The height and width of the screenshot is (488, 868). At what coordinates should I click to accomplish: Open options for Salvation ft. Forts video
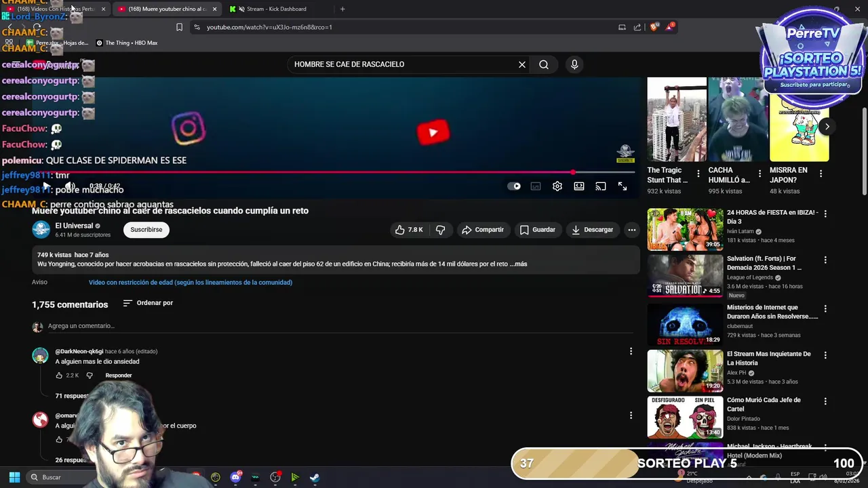825,260
